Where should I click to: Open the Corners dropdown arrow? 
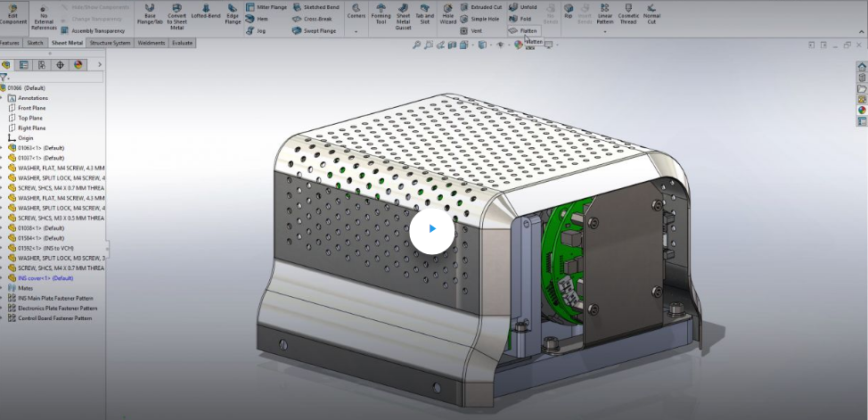pos(356,31)
